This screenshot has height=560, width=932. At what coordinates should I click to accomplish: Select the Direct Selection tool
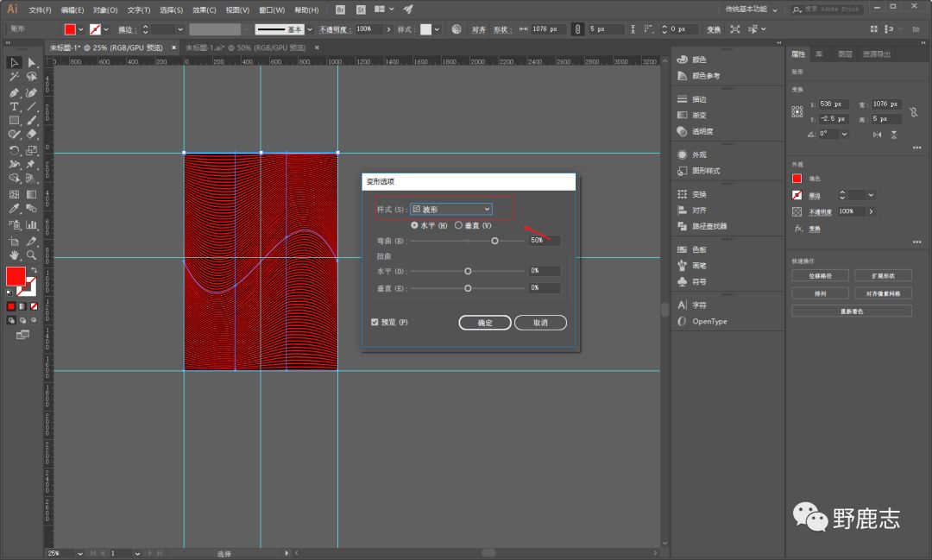pyautogui.click(x=32, y=63)
